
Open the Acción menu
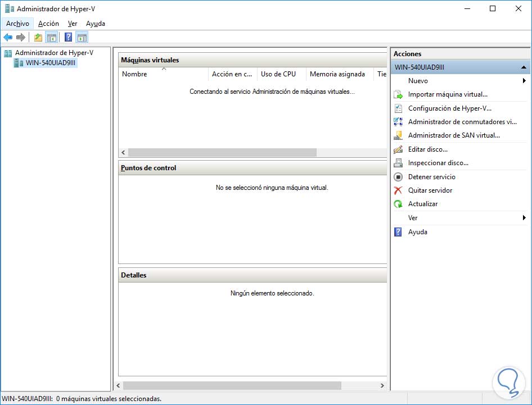(x=48, y=24)
